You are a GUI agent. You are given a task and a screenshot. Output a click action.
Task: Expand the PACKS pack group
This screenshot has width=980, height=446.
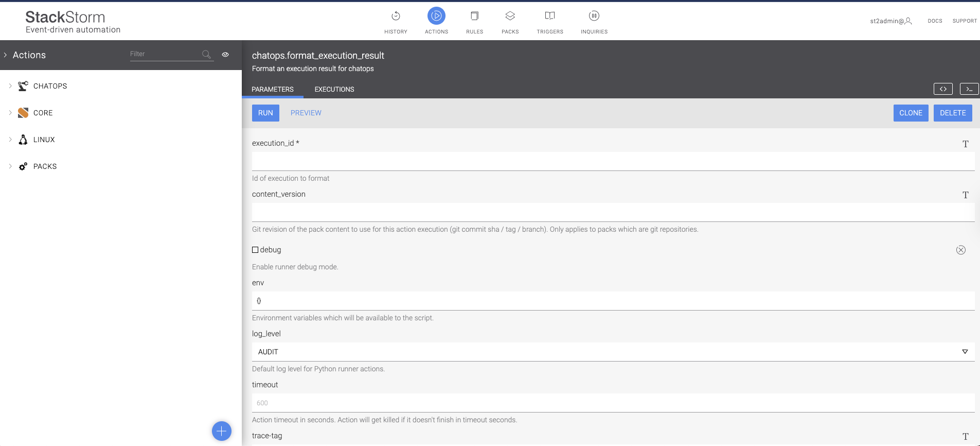10,166
